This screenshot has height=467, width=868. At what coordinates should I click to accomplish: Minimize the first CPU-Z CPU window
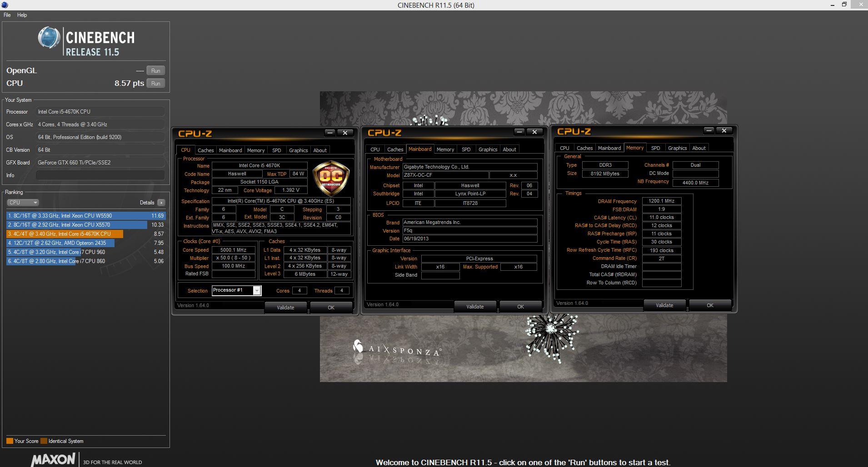[x=330, y=133]
